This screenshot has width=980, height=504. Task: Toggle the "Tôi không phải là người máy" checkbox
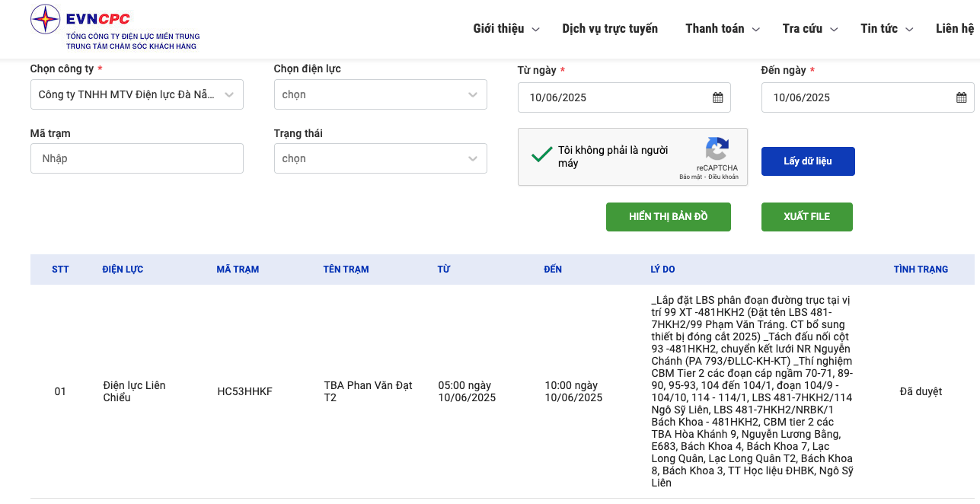point(542,155)
